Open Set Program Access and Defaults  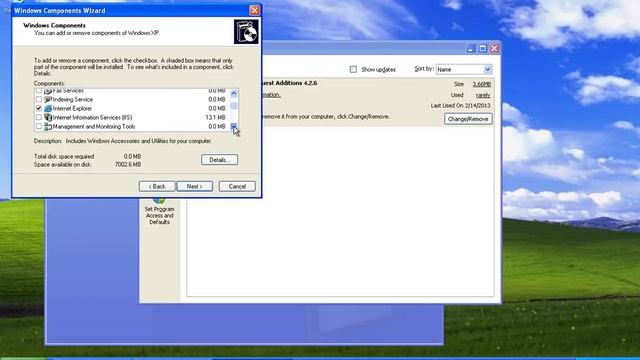point(159,211)
